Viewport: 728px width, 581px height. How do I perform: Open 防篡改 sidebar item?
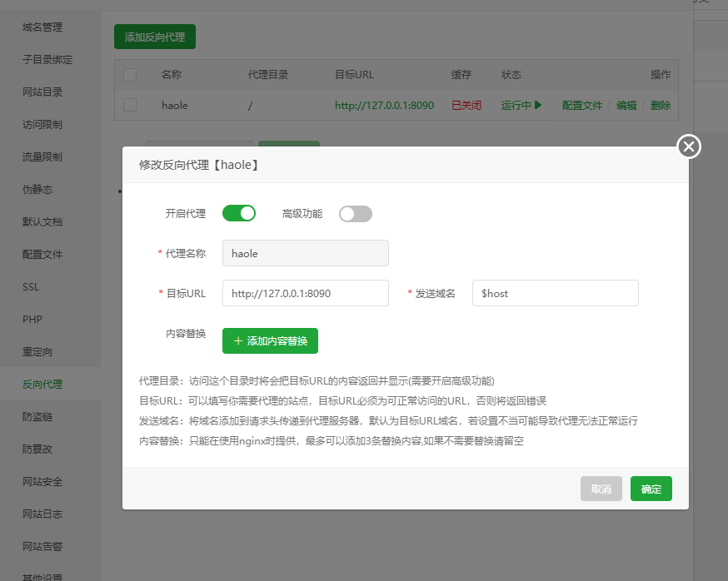(37, 449)
